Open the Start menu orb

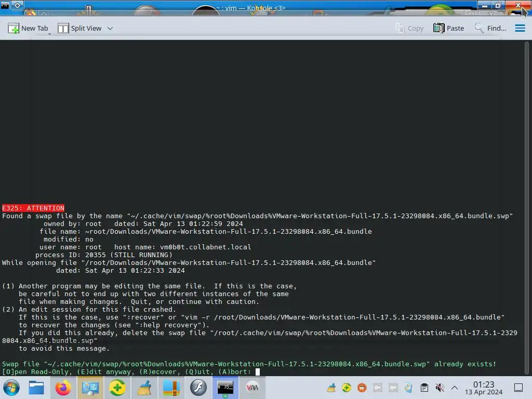(11, 388)
